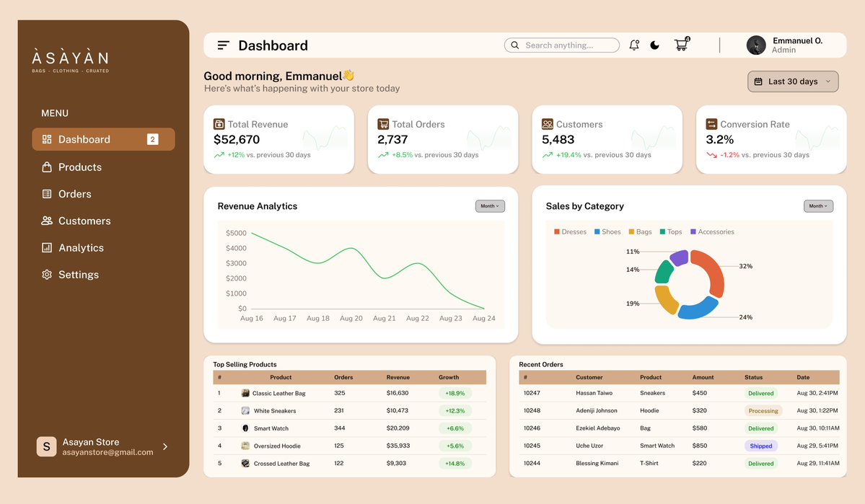This screenshot has height=504, width=865.
Task: Click the Total Orders cart icon
Action: click(383, 124)
